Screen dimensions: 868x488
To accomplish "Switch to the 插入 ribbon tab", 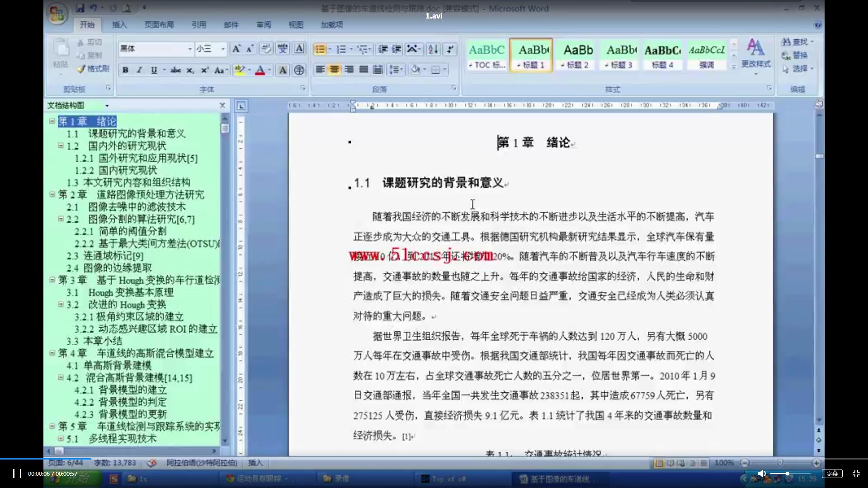I will click(x=119, y=25).
